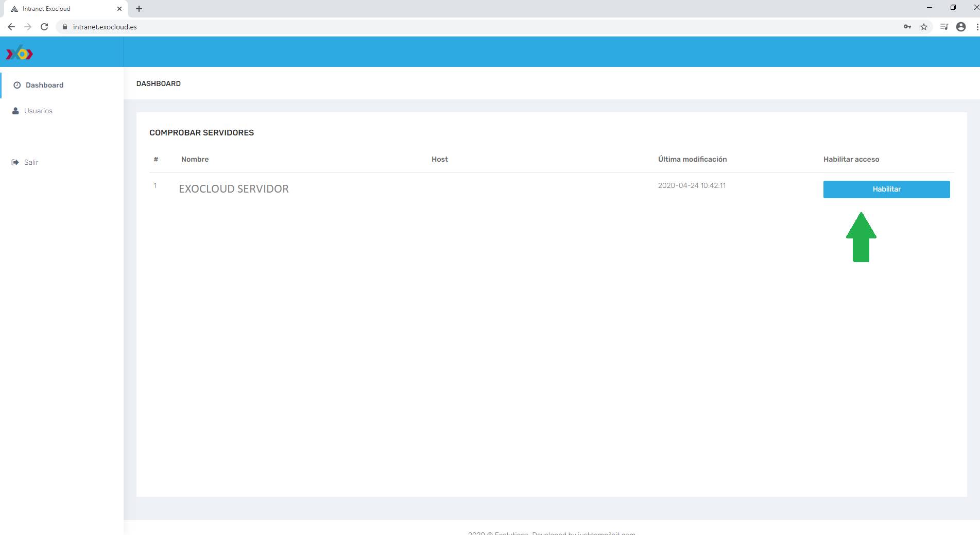Click the EXOCLOUD SERVIDOR server name

click(234, 188)
